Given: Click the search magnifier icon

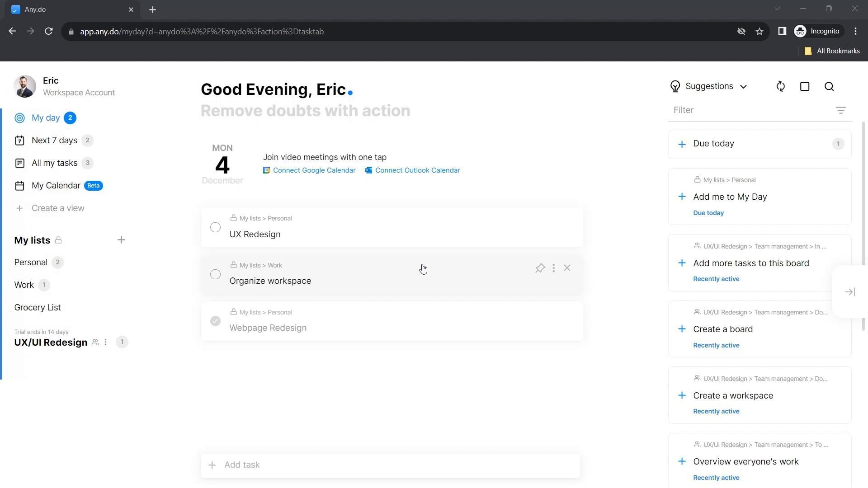Looking at the screenshot, I should (x=829, y=87).
